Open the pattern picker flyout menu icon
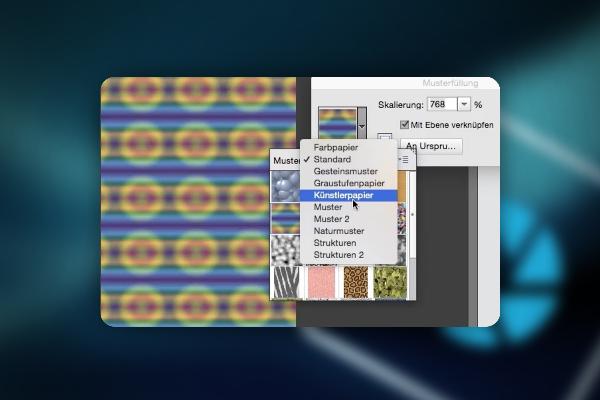 click(404, 159)
